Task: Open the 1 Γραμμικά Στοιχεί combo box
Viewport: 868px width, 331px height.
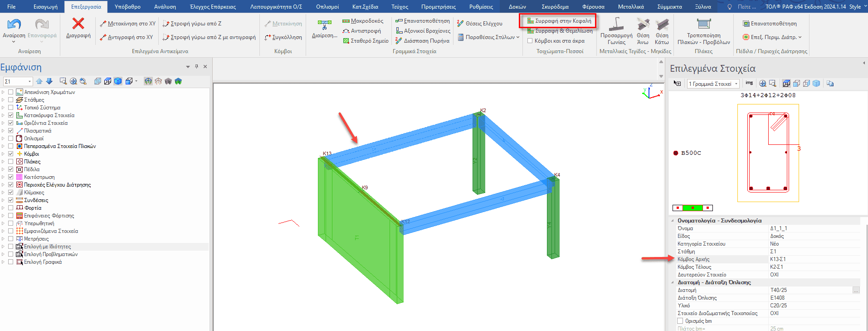Action: pos(713,84)
